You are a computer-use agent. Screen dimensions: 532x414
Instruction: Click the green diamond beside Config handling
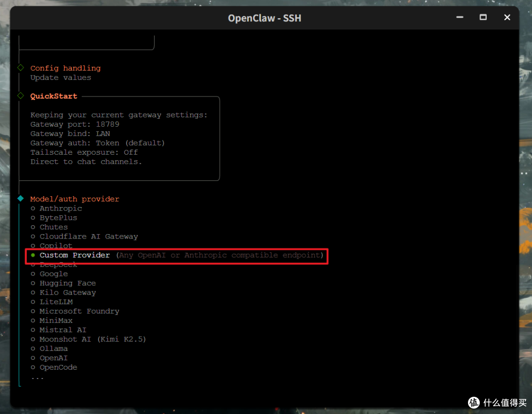(x=21, y=68)
